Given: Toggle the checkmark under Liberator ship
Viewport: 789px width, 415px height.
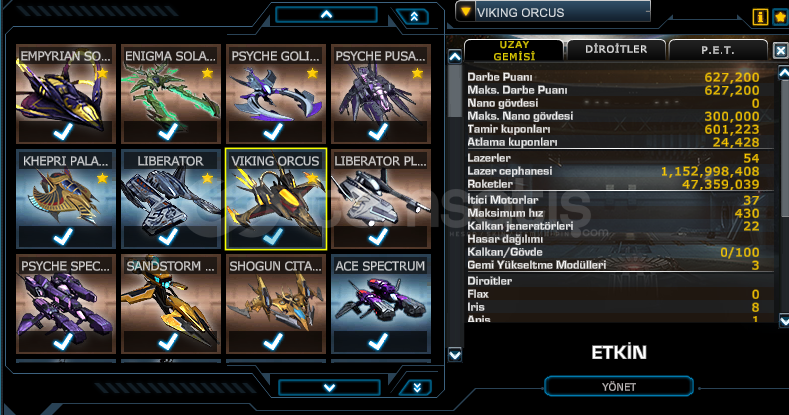Looking at the screenshot, I should [168, 236].
